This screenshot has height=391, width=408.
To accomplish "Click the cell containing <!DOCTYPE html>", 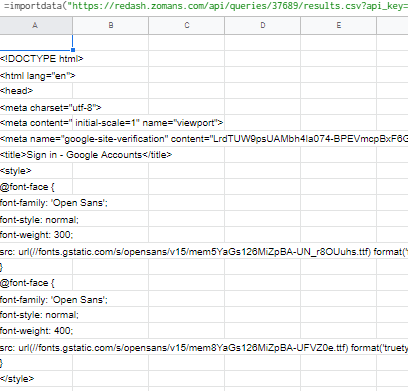I will (x=36, y=59).
